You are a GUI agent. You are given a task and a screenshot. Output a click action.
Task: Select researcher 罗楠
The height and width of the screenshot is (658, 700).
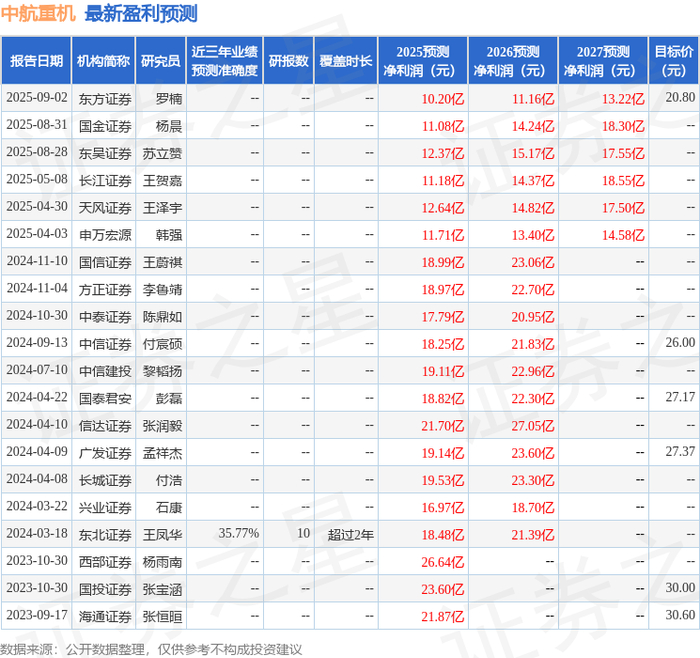(x=169, y=99)
